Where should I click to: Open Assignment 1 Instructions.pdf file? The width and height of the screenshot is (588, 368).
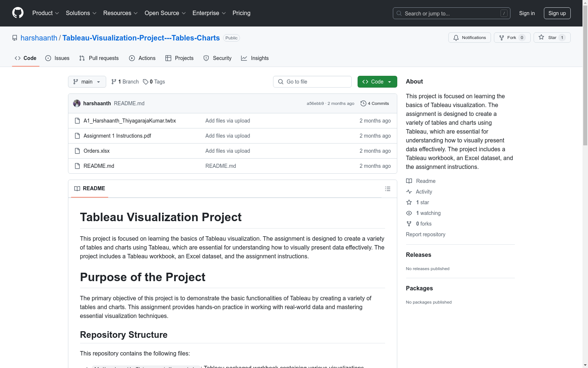(x=117, y=136)
